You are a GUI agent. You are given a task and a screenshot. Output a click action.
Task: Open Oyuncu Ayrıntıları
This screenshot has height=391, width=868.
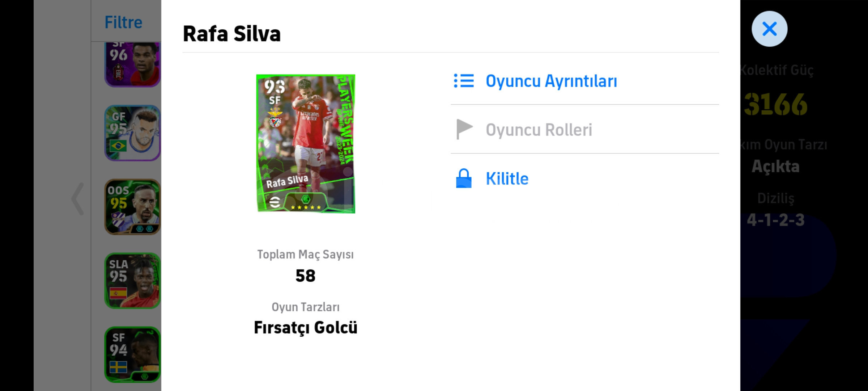pos(551,81)
